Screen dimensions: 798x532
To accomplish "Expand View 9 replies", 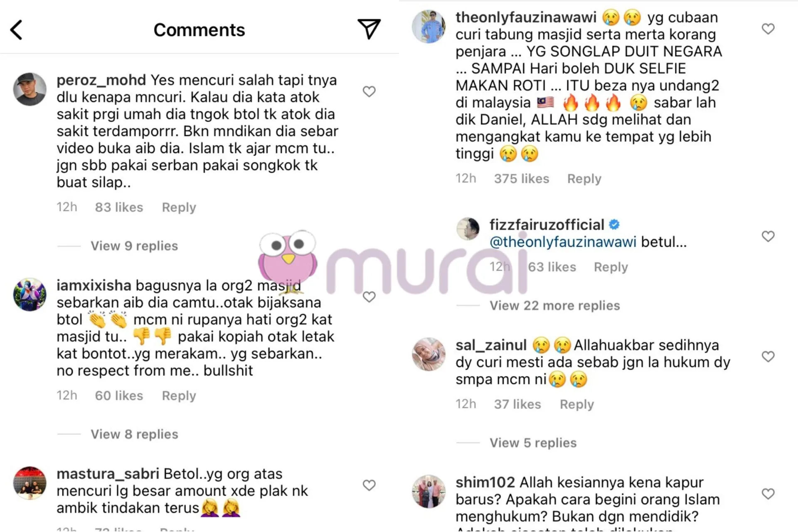I will click(134, 246).
